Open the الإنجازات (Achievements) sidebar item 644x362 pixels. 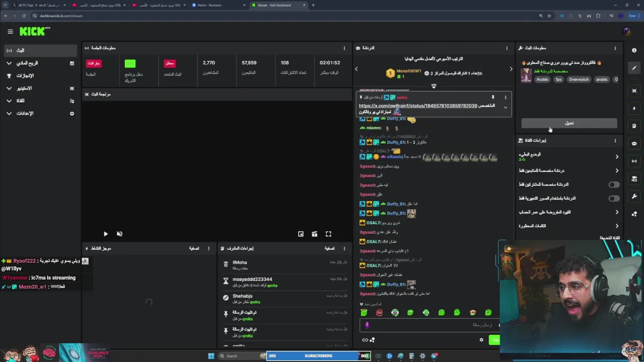pyautogui.click(x=40, y=75)
